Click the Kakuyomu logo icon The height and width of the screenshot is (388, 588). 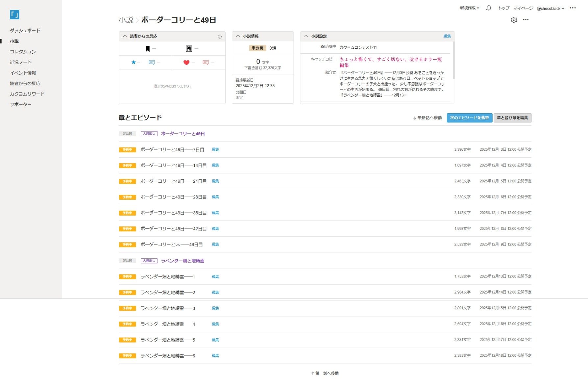coord(14,14)
